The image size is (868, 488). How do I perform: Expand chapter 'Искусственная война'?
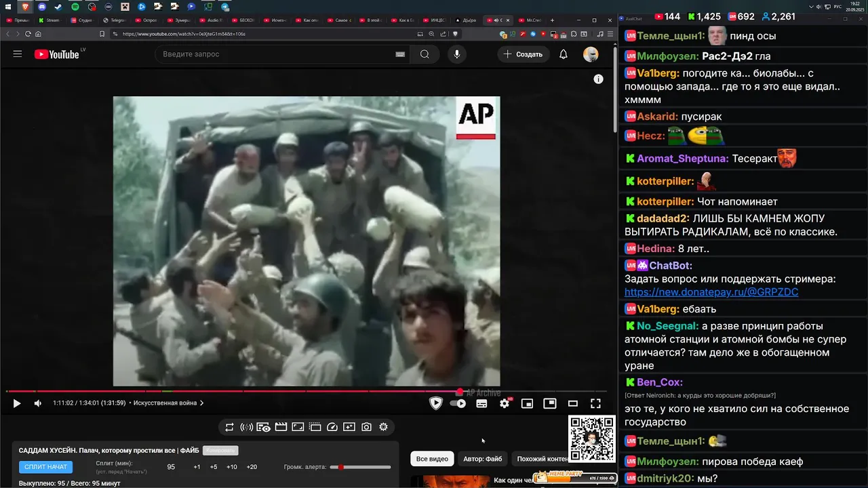click(x=168, y=403)
